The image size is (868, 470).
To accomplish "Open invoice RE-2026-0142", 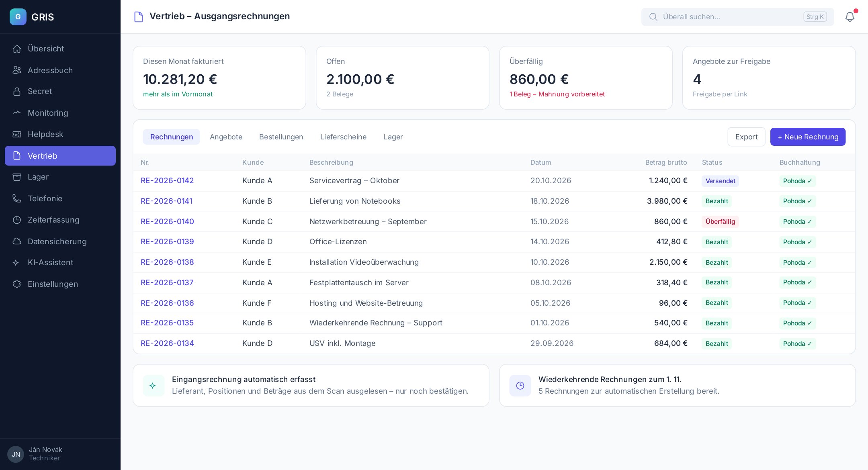I will tap(167, 181).
